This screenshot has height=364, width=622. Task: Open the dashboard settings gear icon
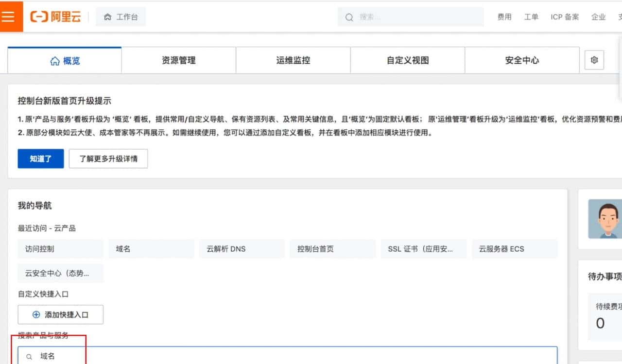pyautogui.click(x=594, y=60)
